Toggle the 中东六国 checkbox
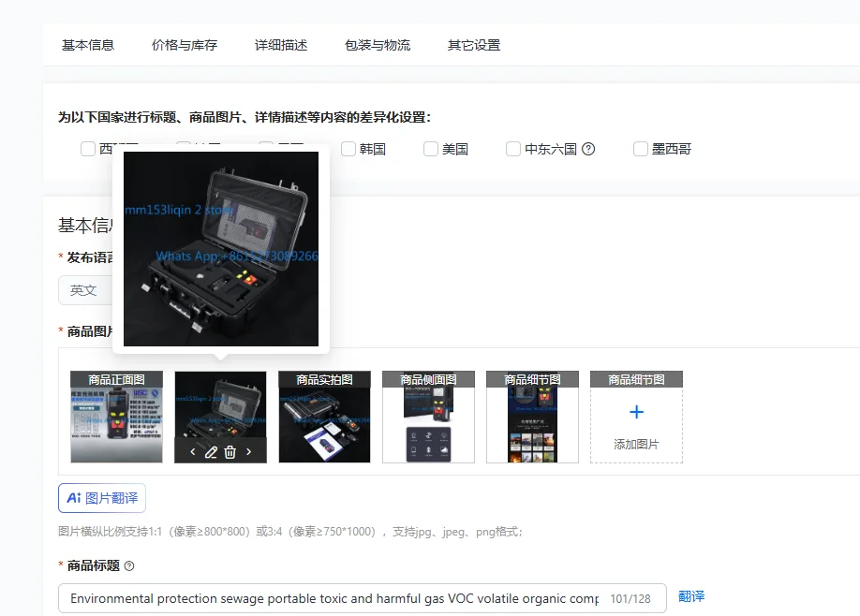The height and width of the screenshot is (616, 860). click(x=512, y=149)
